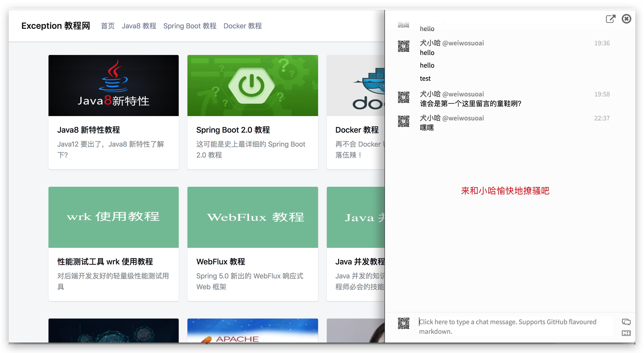Click your avatar next to chat input
This screenshot has width=644, height=353.
tap(403, 323)
